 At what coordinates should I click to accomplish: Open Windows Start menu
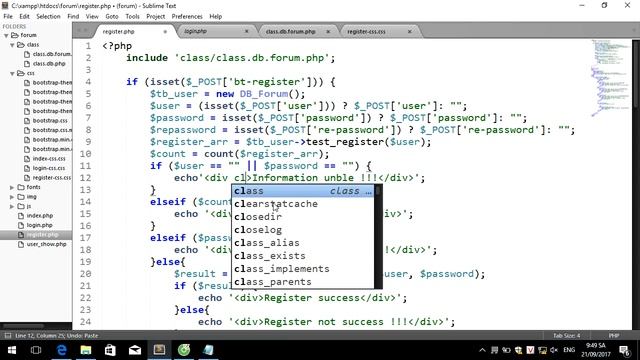12,350
